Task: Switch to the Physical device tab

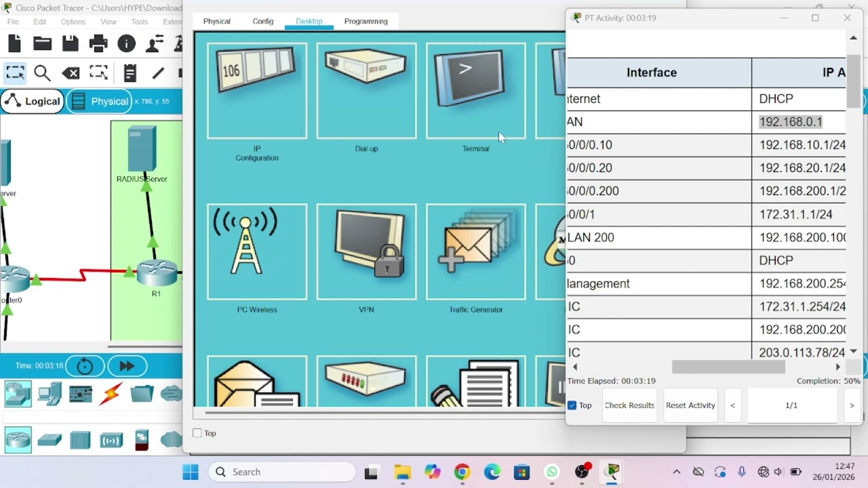Action: (x=217, y=21)
